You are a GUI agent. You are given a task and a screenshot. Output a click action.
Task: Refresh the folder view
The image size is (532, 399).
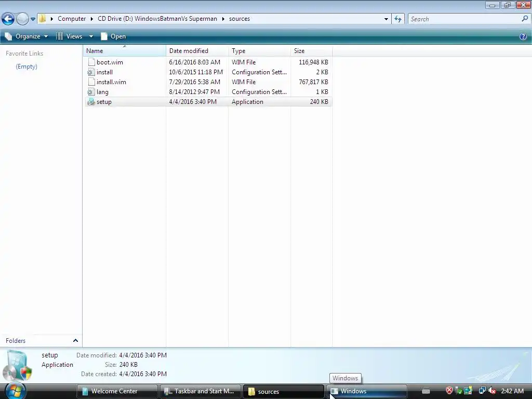tap(398, 19)
